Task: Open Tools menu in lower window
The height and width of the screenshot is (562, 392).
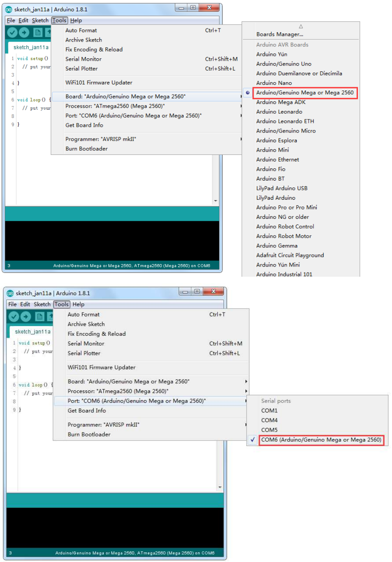Action: [61, 304]
